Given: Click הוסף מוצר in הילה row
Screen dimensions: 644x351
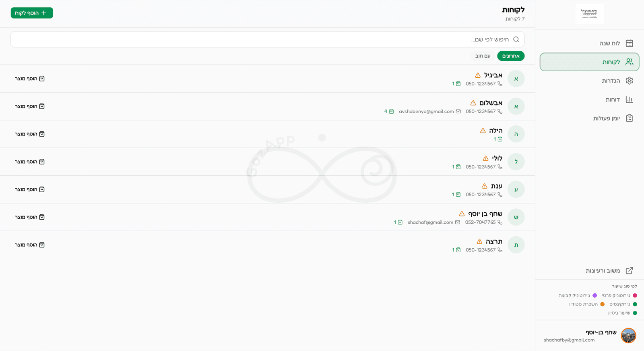Looking at the screenshot, I should tap(30, 134).
